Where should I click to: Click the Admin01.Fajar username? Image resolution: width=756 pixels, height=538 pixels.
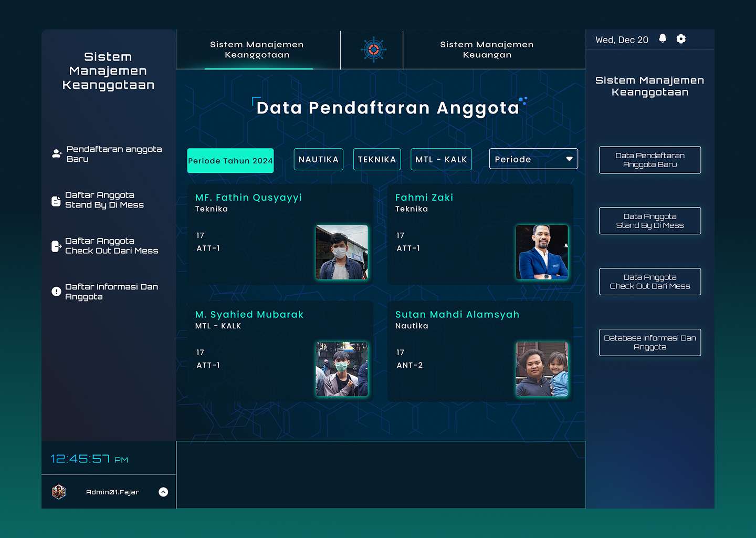(112, 492)
